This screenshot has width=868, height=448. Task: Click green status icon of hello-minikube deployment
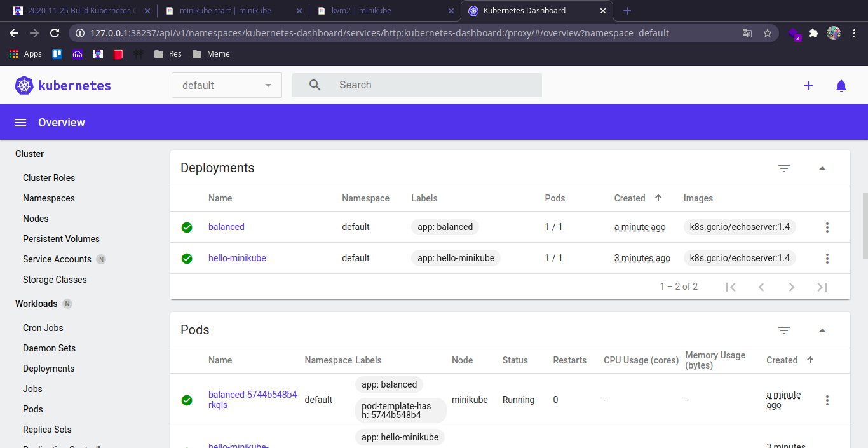coord(187,259)
